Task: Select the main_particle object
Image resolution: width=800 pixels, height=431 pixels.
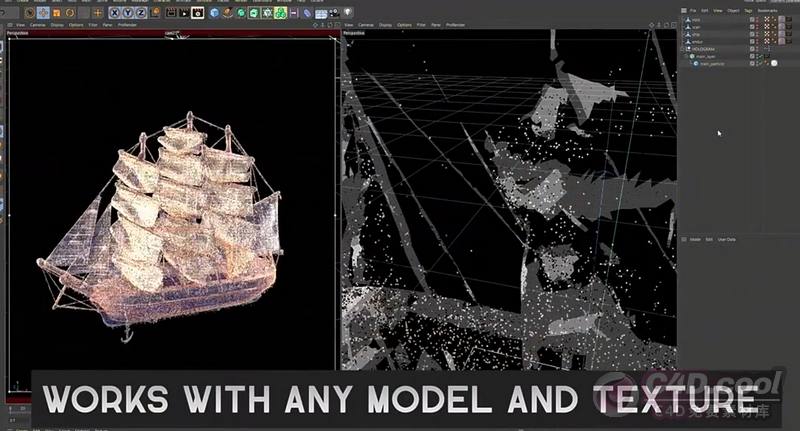Action: pyautogui.click(x=712, y=63)
